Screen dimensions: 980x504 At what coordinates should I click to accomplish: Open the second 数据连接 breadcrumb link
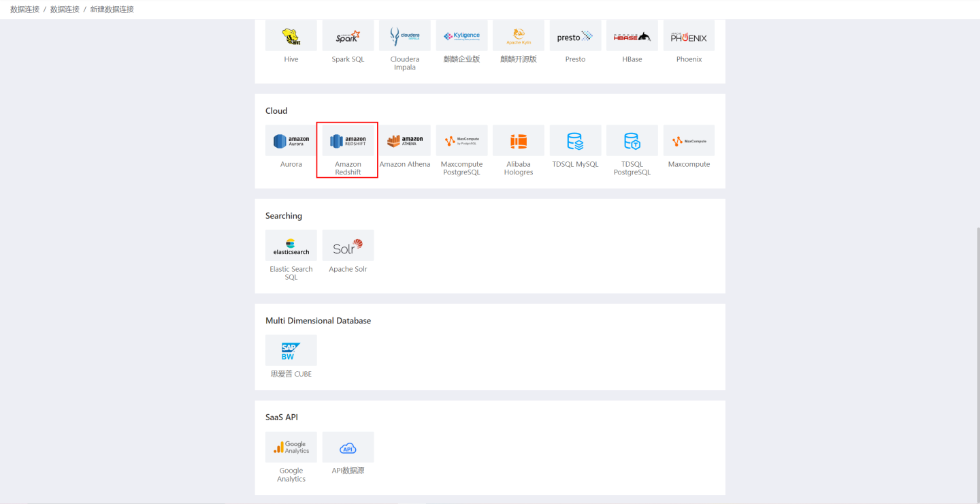(65, 10)
